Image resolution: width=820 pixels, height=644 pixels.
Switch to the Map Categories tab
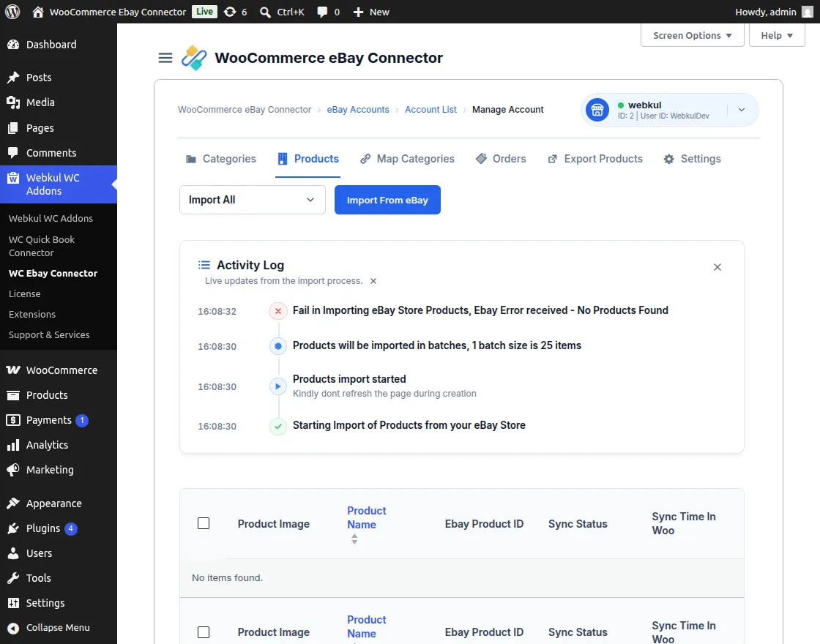coord(407,159)
